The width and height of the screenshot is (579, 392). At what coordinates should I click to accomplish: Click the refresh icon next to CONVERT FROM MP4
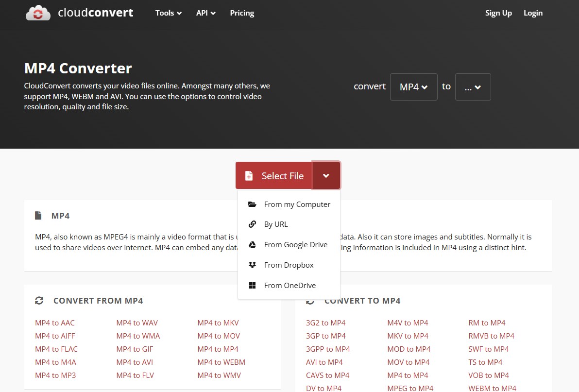(x=39, y=300)
